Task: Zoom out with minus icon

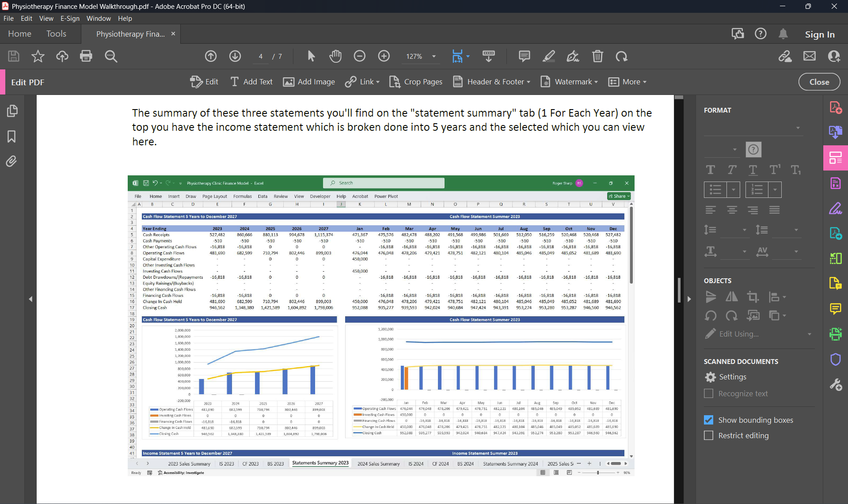Action: click(x=360, y=56)
